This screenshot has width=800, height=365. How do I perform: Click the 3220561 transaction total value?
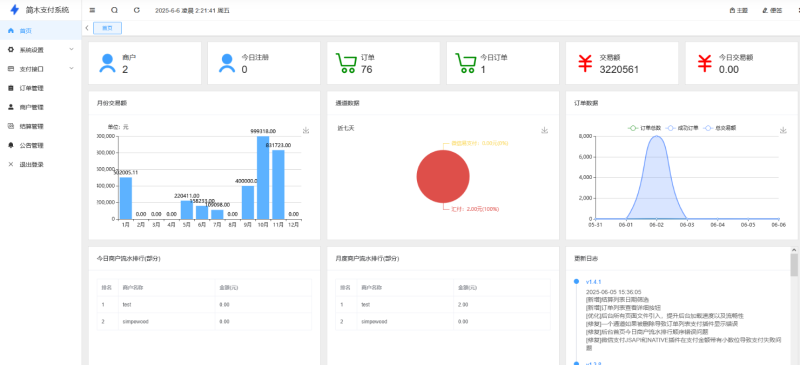[x=619, y=69]
